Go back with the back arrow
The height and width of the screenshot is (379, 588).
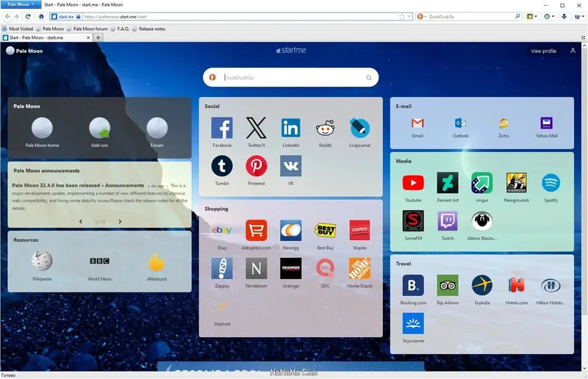(x=7, y=16)
